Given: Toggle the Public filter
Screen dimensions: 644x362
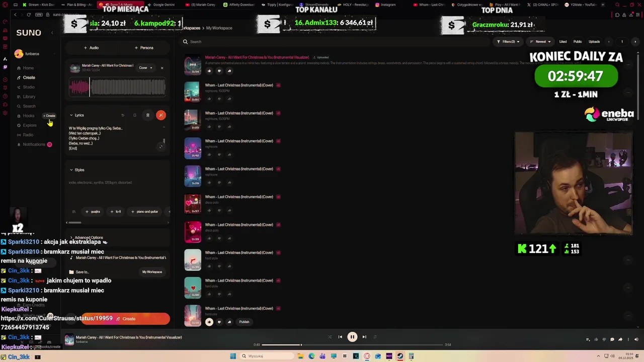Looking at the screenshot, I should click(x=578, y=42).
